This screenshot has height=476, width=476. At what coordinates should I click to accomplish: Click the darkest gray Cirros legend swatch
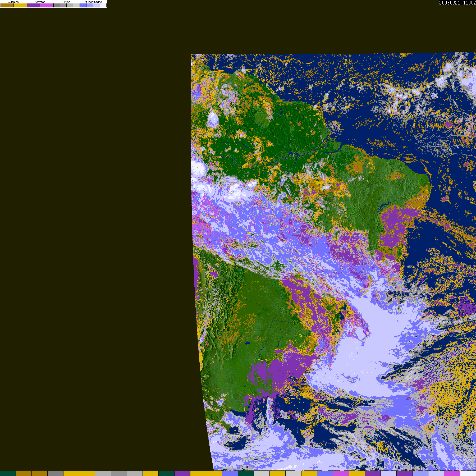[57, 5]
